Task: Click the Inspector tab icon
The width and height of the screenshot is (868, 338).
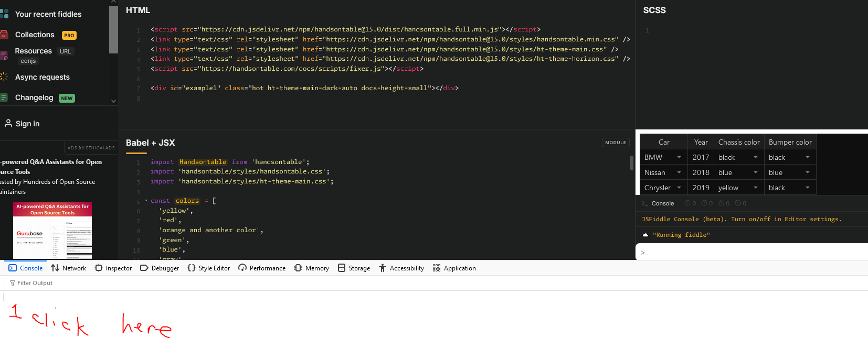Action: coord(99,268)
